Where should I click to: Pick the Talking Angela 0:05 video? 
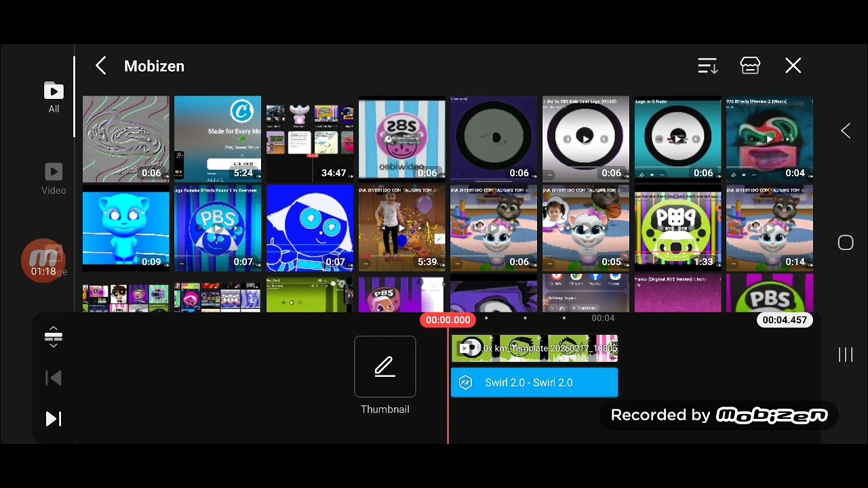pyautogui.click(x=586, y=228)
